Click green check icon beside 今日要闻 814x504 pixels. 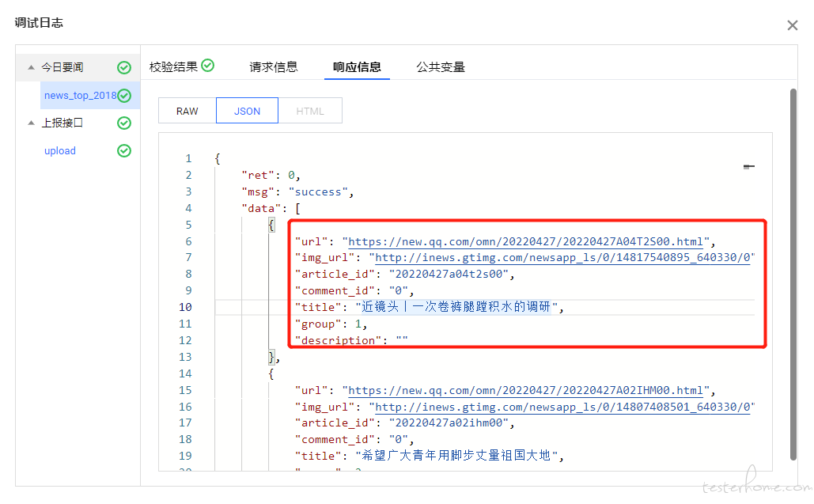pos(124,68)
